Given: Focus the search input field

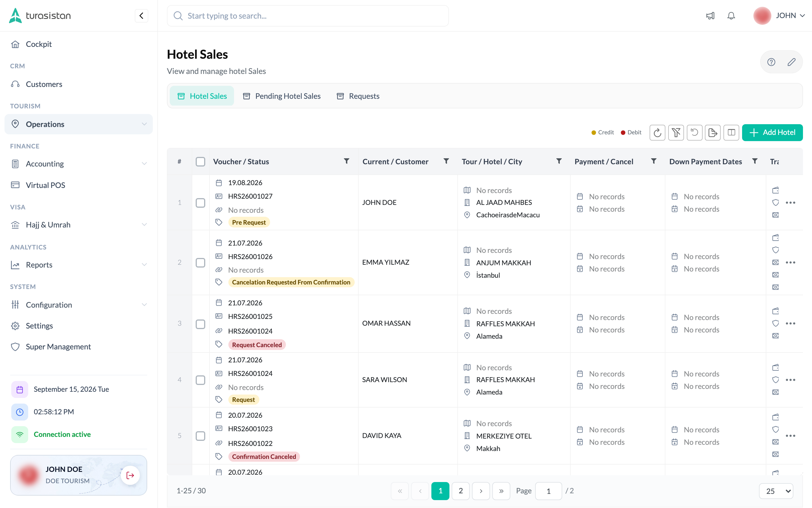Looking at the screenshot, I should (308, 16).
